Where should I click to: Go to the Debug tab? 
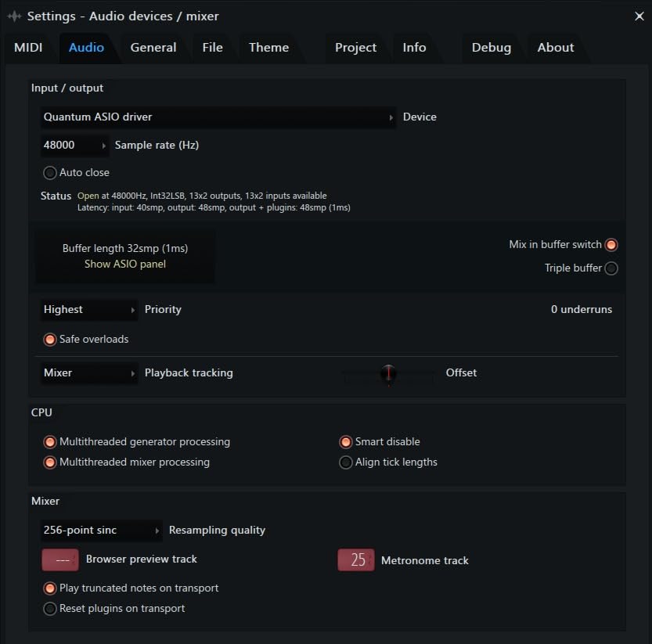coord(491,47)
